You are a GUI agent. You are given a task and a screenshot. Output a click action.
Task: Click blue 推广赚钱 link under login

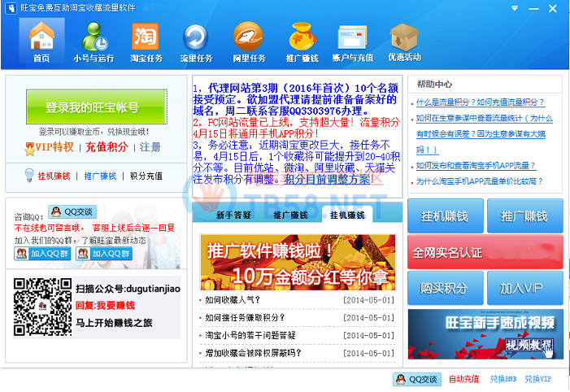[x=100, y=176]
